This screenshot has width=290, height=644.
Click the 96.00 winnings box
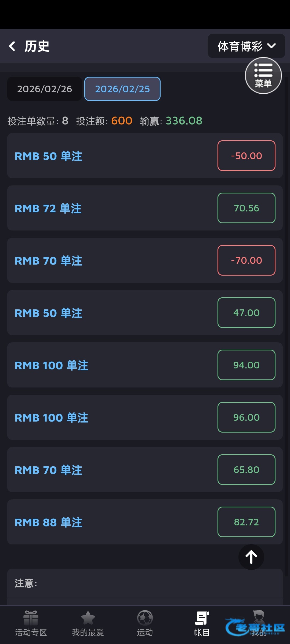246,417
